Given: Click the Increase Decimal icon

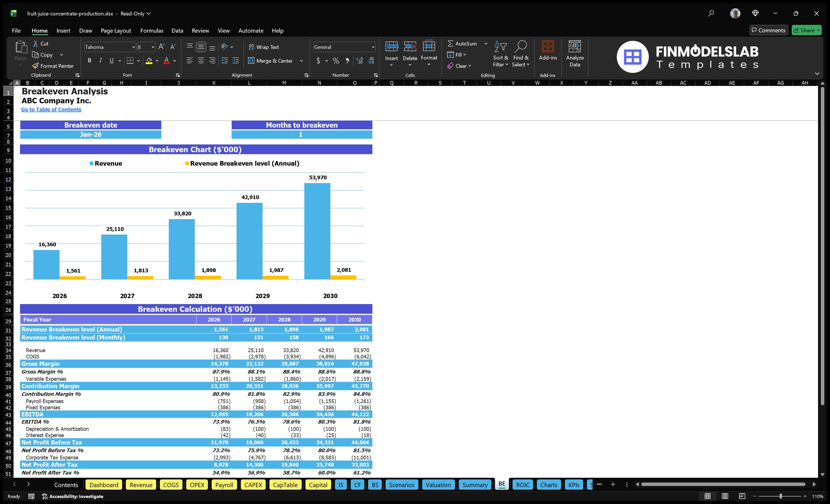Looking at the screenshot, I should (x=359, y=61).
